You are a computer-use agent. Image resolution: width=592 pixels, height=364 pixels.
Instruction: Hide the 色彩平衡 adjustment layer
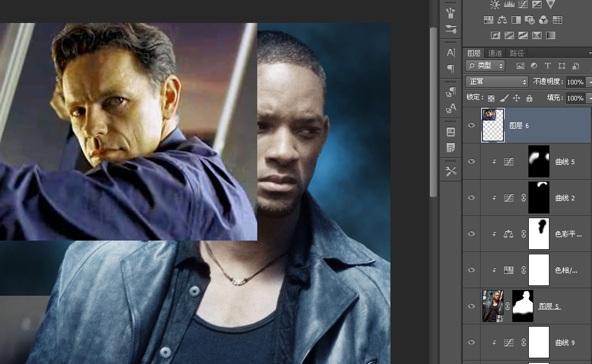pos(471,234)
